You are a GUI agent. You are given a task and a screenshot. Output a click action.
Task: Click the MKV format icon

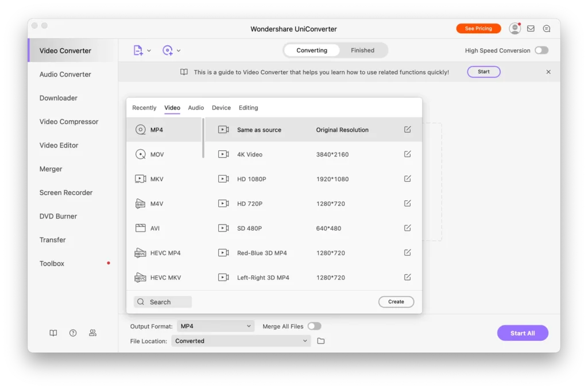click(x=141, y=179)
